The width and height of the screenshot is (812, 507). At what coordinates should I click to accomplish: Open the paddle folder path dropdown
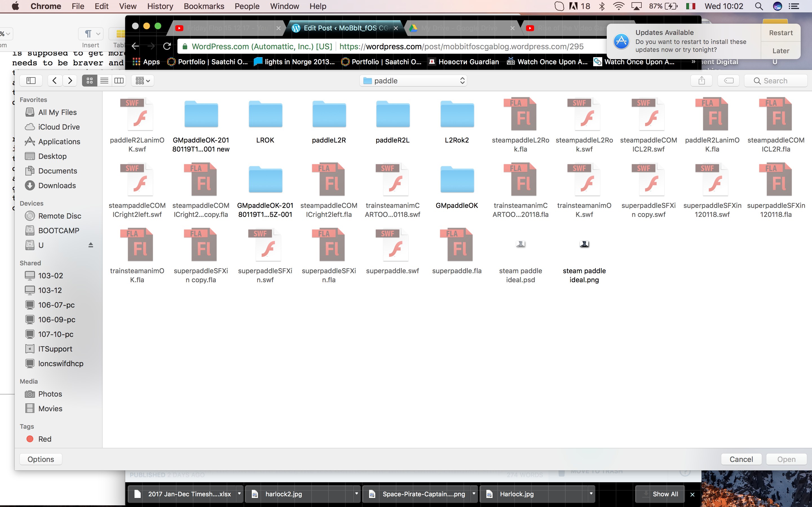coord(413,81)
